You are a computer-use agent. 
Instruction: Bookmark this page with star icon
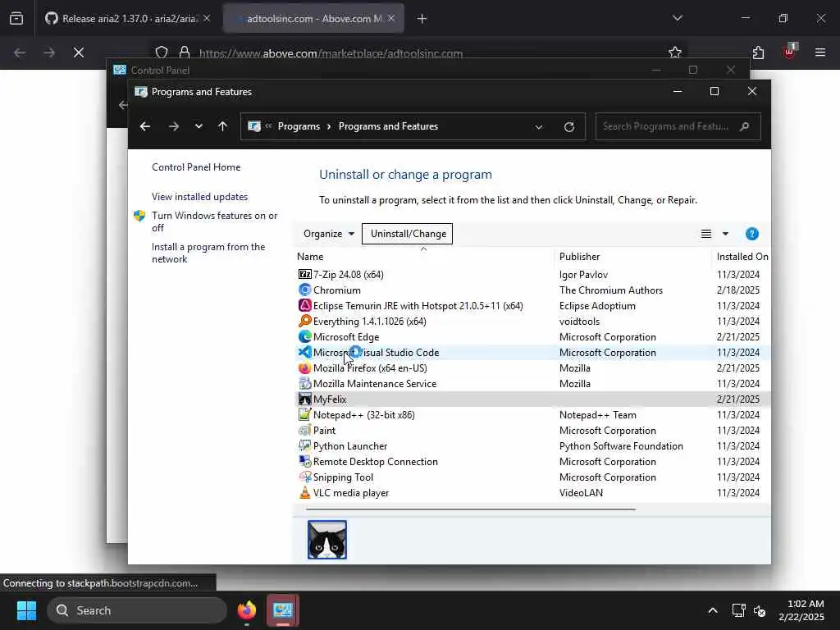pyautogui.click(x=675, y=52)
